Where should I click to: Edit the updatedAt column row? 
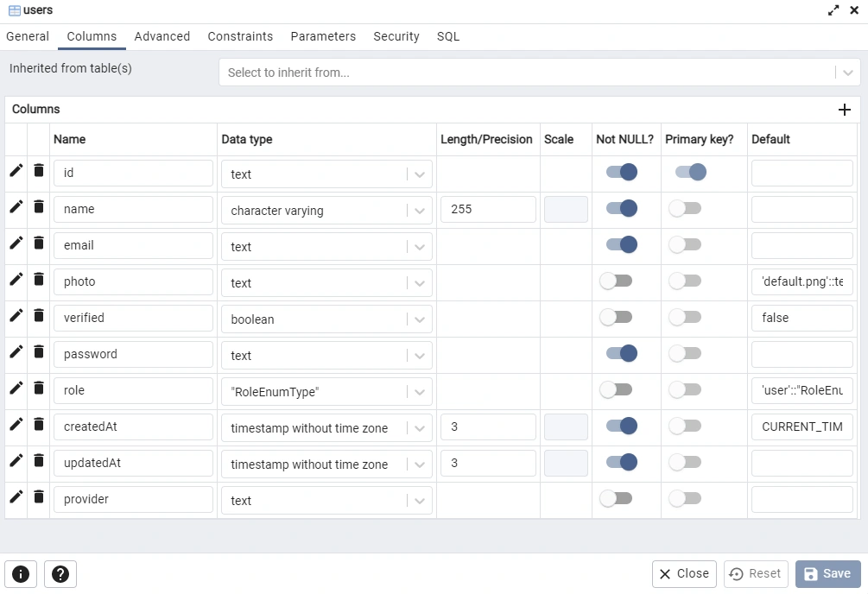coord(16,460)
